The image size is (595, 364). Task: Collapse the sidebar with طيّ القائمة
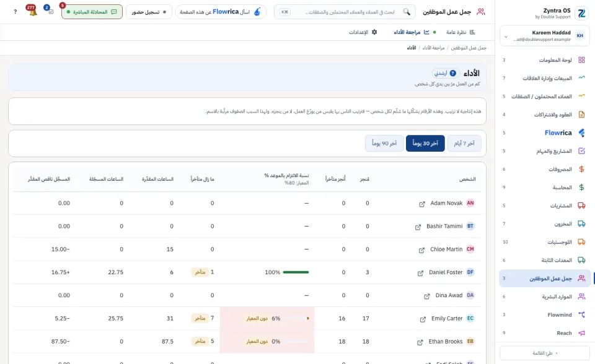click(545, 353)
